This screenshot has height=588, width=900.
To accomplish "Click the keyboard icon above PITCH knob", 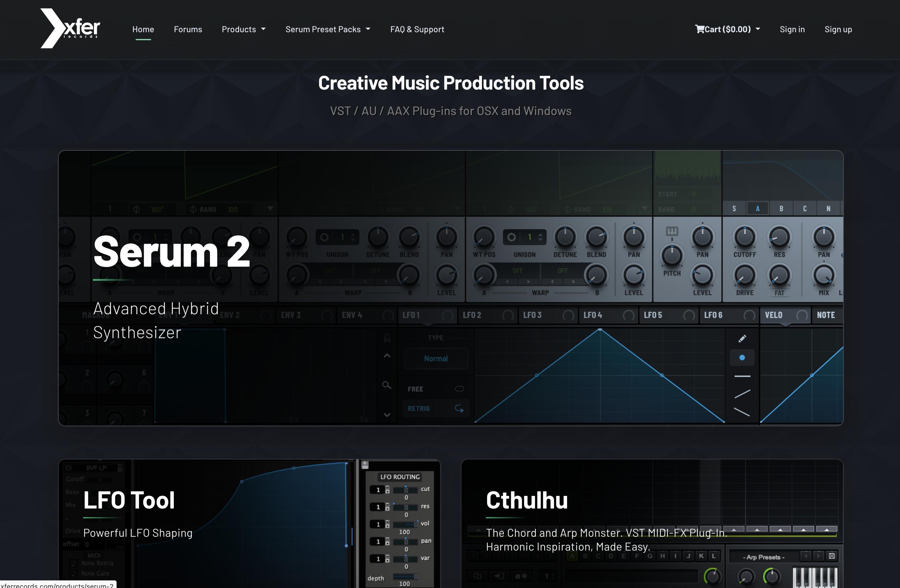I will click(x=672, y=231).
